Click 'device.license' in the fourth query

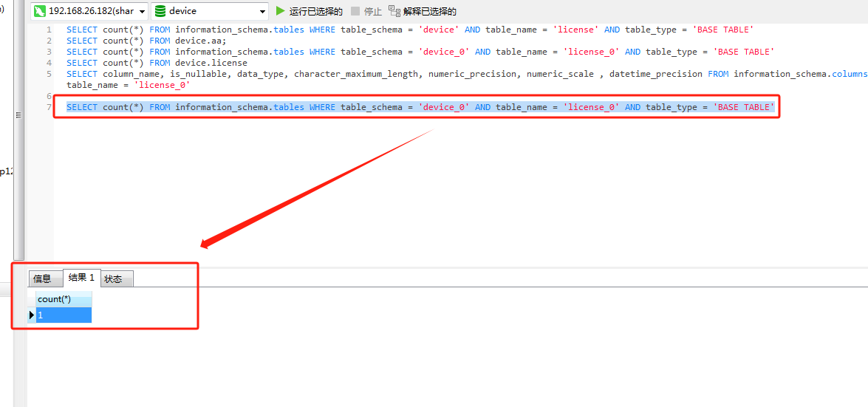(x=211, y=63)
